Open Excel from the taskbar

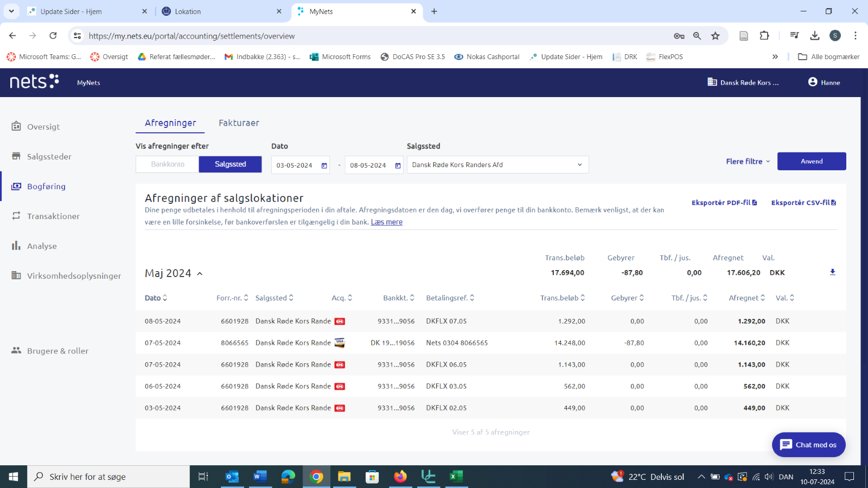456,477
